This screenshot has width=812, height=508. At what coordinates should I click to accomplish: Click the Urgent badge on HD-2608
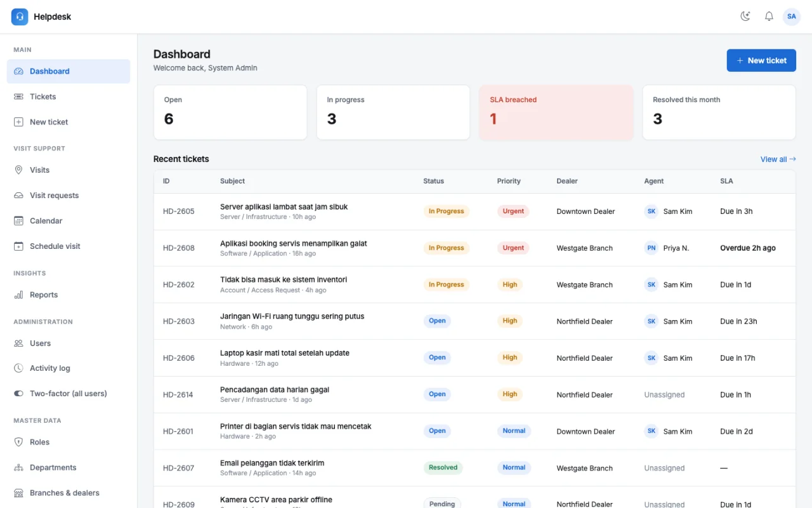(x=513, y=248)
